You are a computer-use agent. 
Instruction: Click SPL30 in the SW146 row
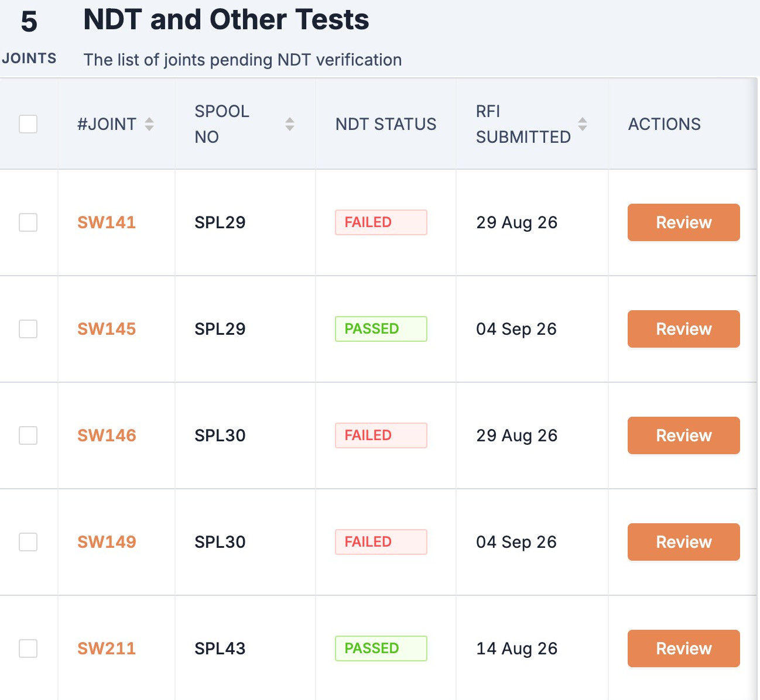coord(220,435)
